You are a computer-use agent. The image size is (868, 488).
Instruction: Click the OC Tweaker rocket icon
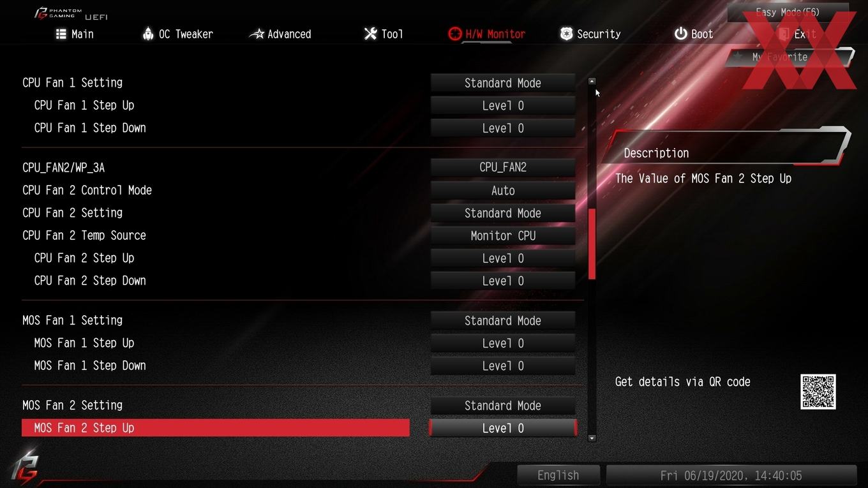(148, 34)
